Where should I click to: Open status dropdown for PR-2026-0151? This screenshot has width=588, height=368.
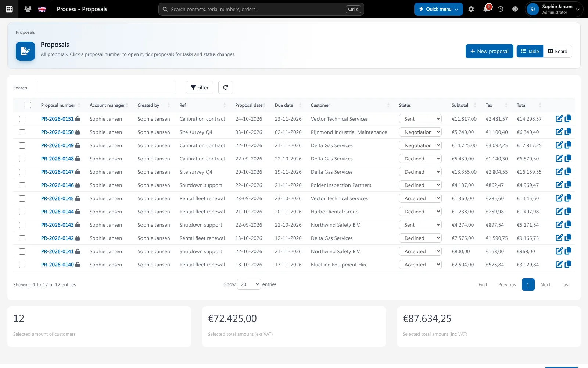[420, 119]
